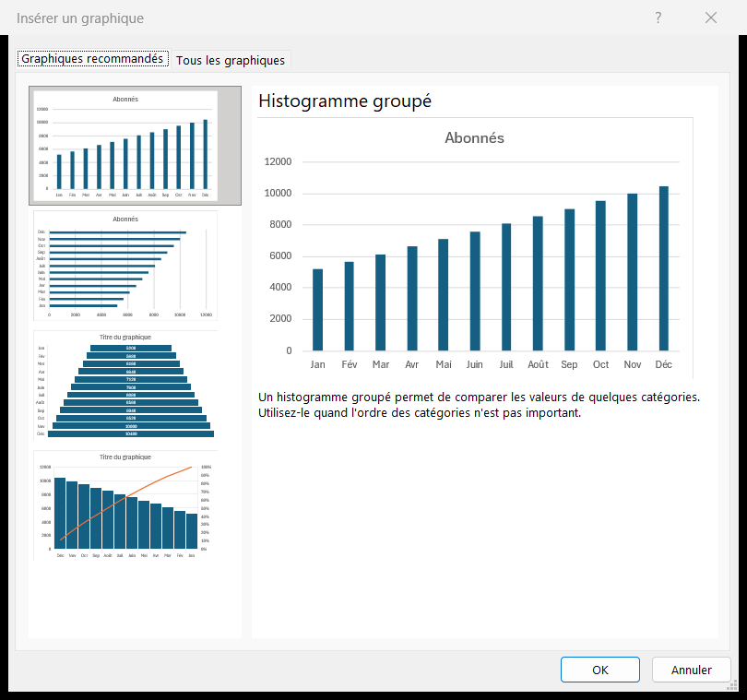Click the Déc bar in the preview chart
Screen dimensions: 747x700
[x=664, y=268]
